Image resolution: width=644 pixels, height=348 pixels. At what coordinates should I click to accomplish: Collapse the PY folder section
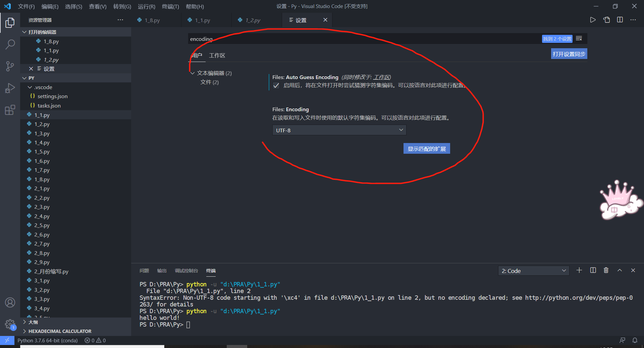coord(75,78)
